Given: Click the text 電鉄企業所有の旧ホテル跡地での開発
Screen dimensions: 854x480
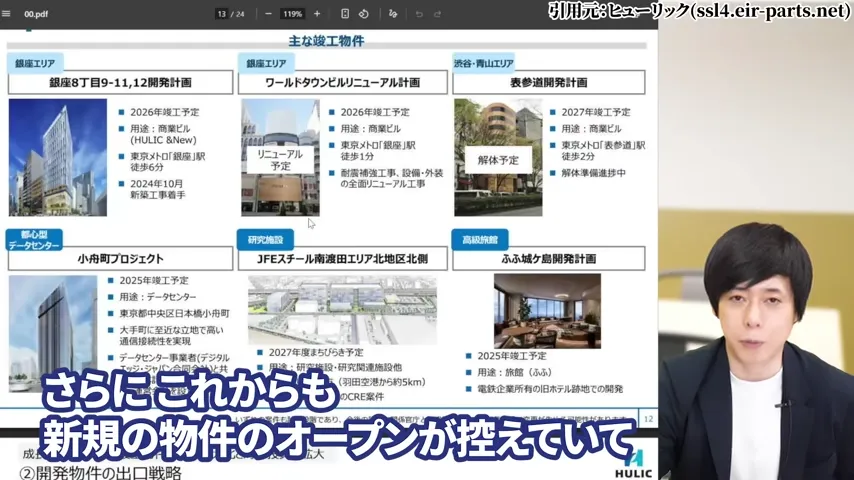Looking at the screenshot, I should (550, 389).
